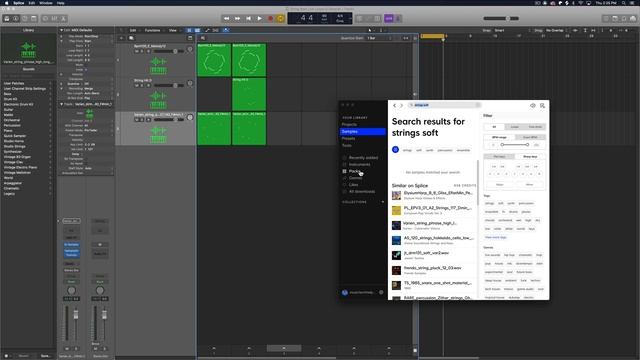Open Packs in Splice sidebar

[x=355, y=171]
